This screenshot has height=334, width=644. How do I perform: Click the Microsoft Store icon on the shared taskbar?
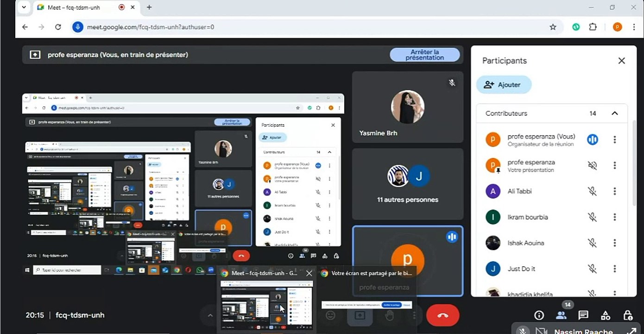pyautogui.click(x=142, y=270)
